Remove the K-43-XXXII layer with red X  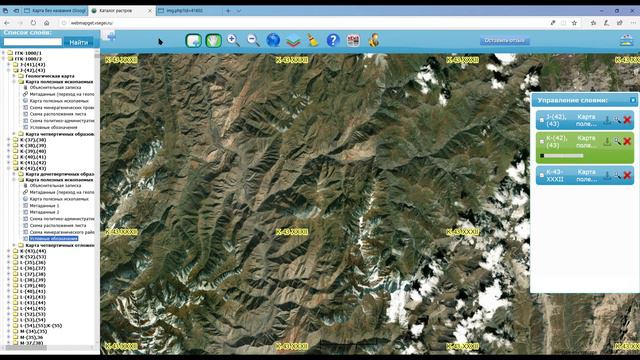[627, 175]
